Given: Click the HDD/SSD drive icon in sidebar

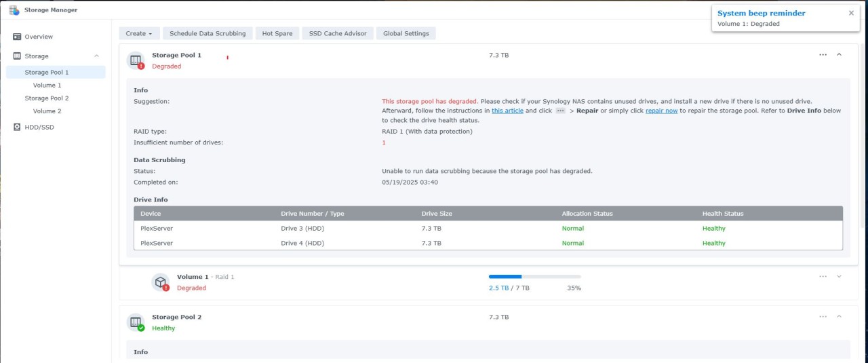Looking at the screenshot, I should coord(17,127).
